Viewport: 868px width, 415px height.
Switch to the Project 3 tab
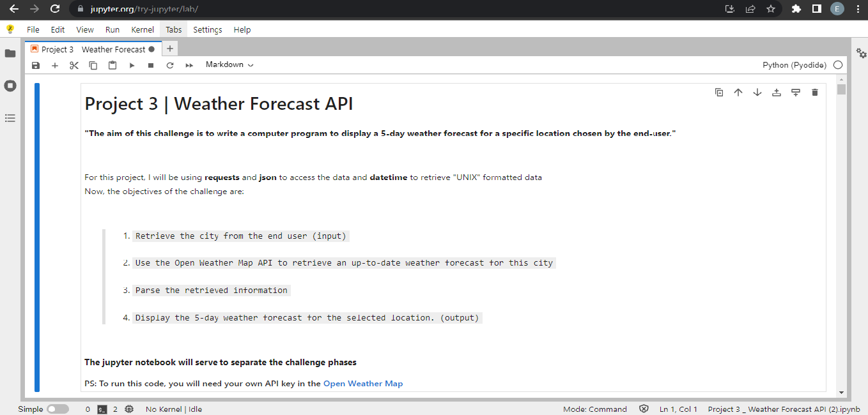(57, 49)
